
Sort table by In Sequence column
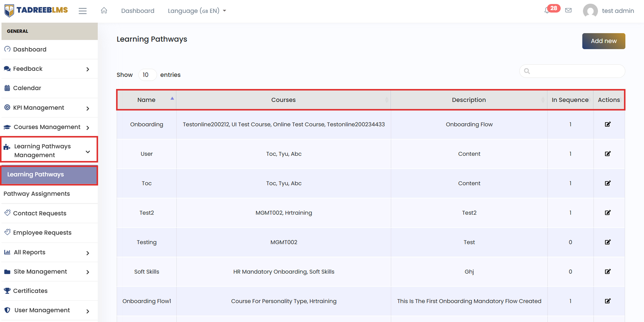point(570,100)
